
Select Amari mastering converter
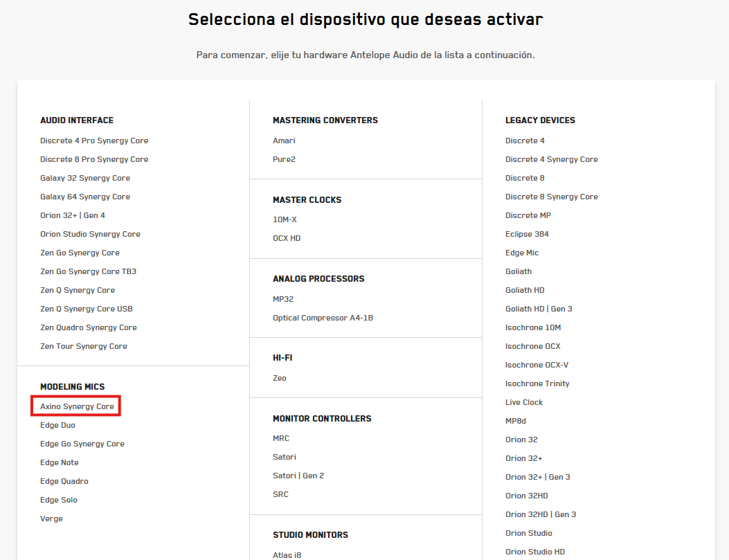[x=284, y=141]
